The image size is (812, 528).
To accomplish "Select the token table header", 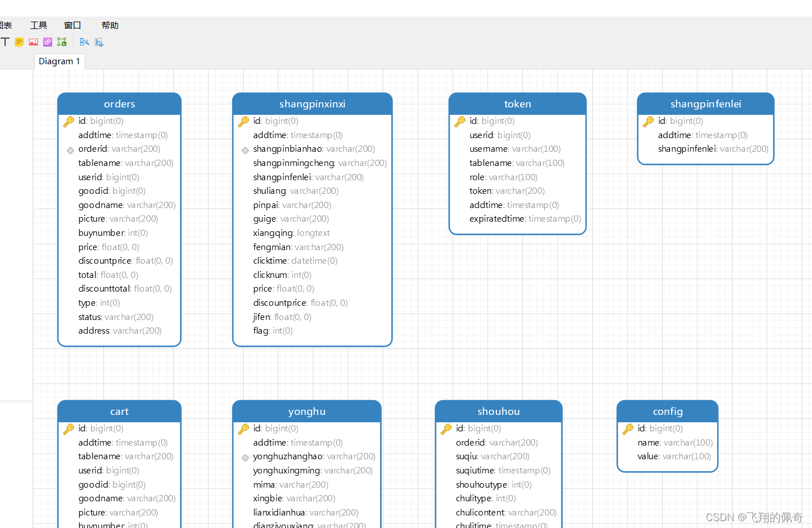I will [517, 104].
